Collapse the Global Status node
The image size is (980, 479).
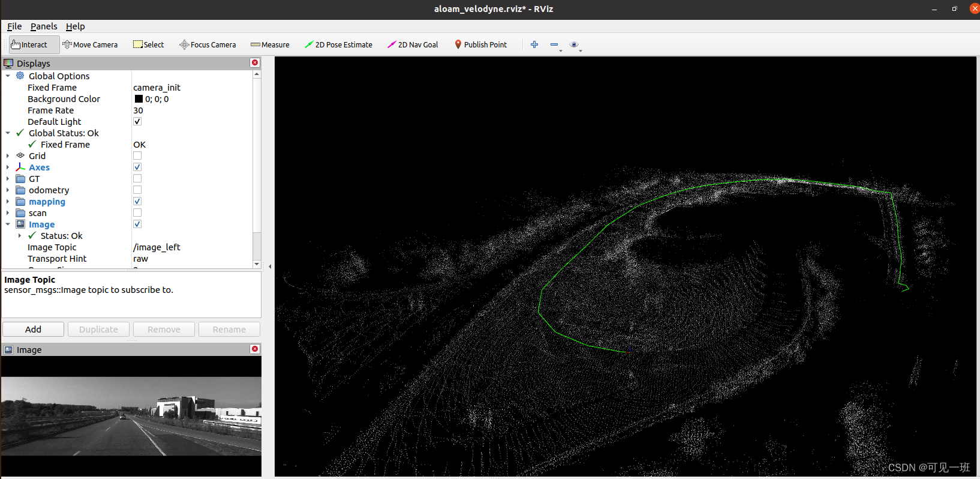click(8, 133)
